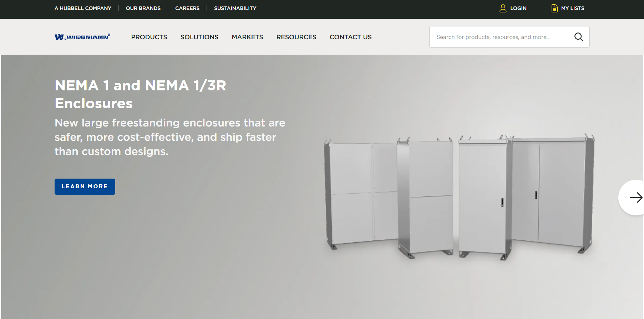This screenshot has width=644, height=319.
Task: Go to Contact Us page
Action: [x=351, y=37]
